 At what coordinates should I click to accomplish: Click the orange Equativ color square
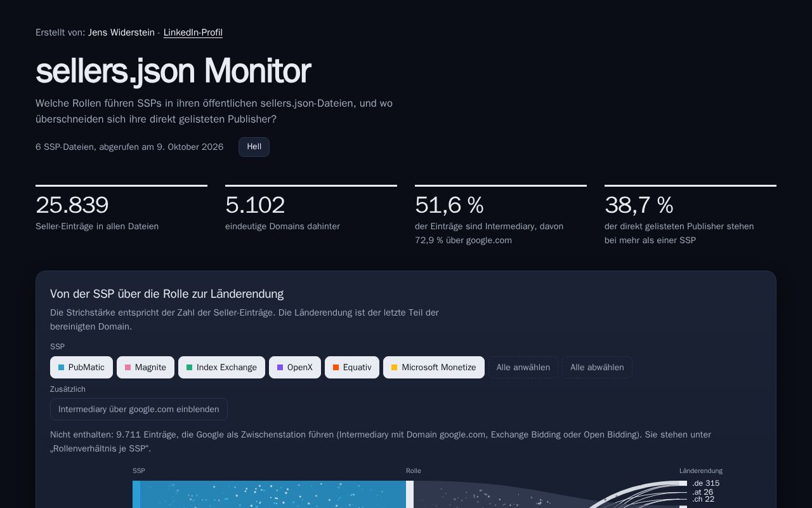[336, 368]
